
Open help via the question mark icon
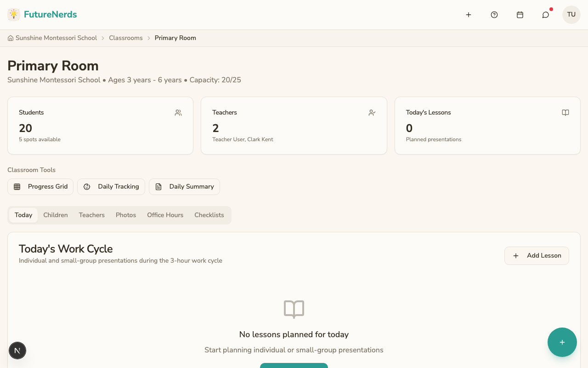coord(494,14)
